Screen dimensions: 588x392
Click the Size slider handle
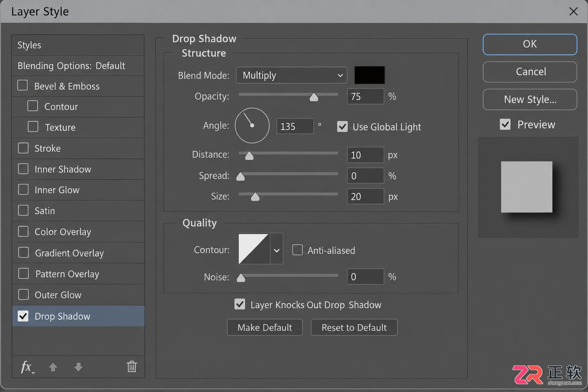(x=255, y=197)
